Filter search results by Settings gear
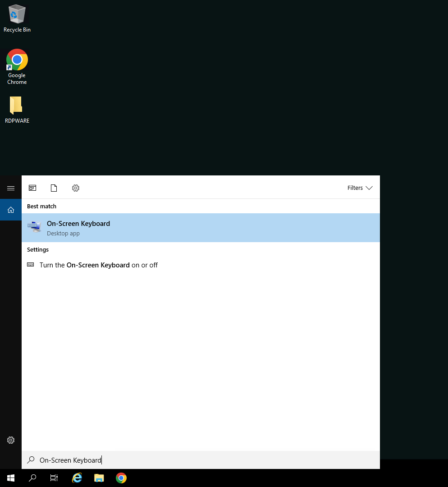Image resolution: width=448 pixels, height=487 pixels. pos(75,188)
